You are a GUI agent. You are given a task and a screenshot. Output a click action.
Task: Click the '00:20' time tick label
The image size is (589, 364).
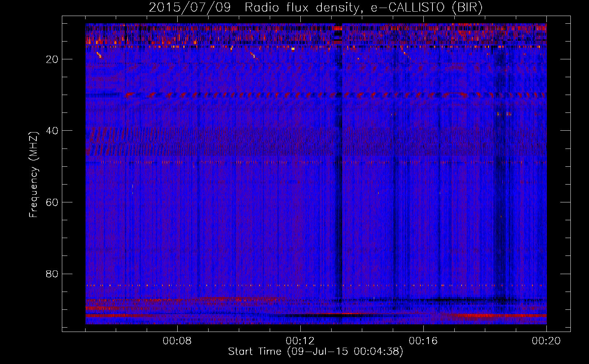tap(546, 341)
